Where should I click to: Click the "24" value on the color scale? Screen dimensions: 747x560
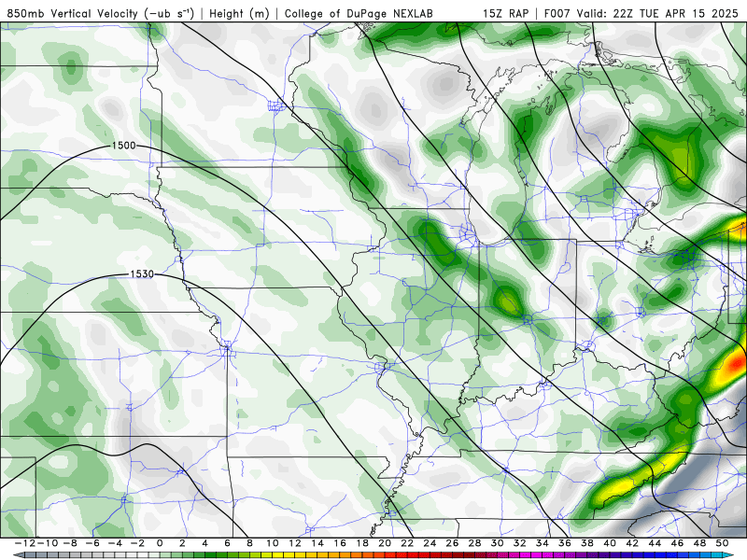coord(430,543)
